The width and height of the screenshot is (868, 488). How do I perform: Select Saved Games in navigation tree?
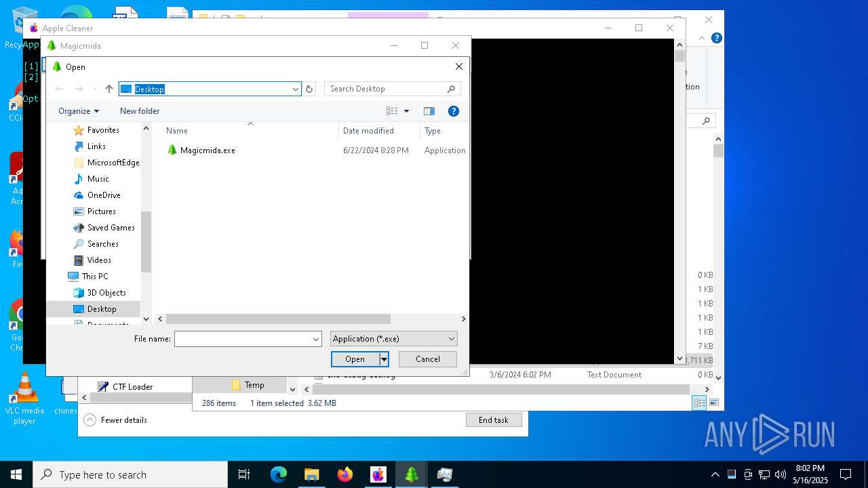[111, 228]
